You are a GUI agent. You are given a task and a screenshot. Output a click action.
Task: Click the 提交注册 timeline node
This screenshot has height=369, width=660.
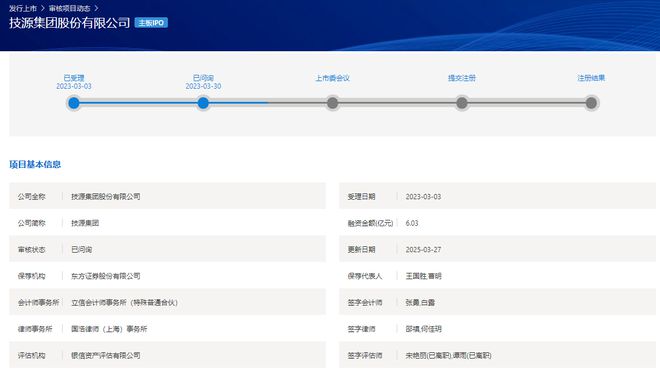click(462, 103)
